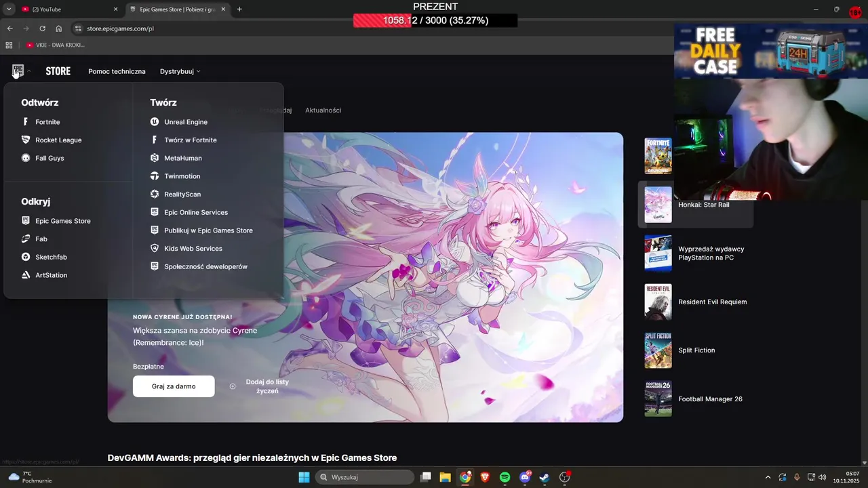Click Publikuj w Epic Games Store icon
Image resolution: width=868 pixels, height=488 pixels.
[x=155, y=230]
